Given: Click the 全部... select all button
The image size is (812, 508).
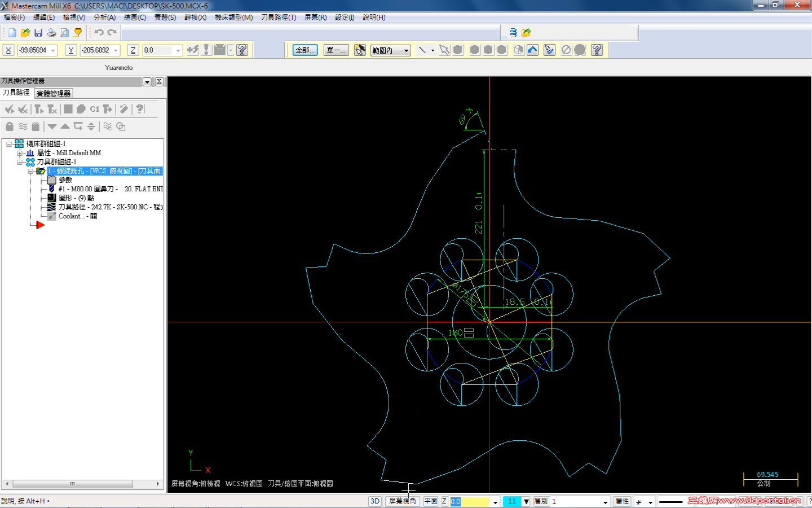Looking at the screenshot, I should tap(305, 50).
